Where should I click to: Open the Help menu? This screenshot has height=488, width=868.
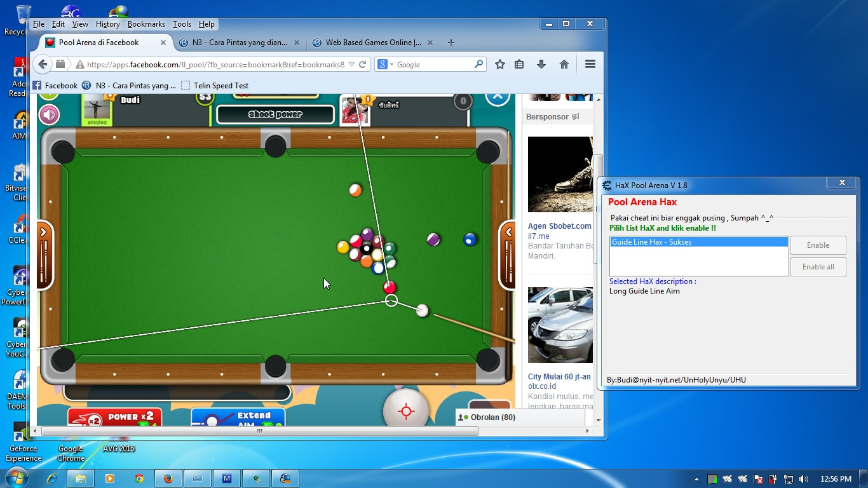[207, 24]
